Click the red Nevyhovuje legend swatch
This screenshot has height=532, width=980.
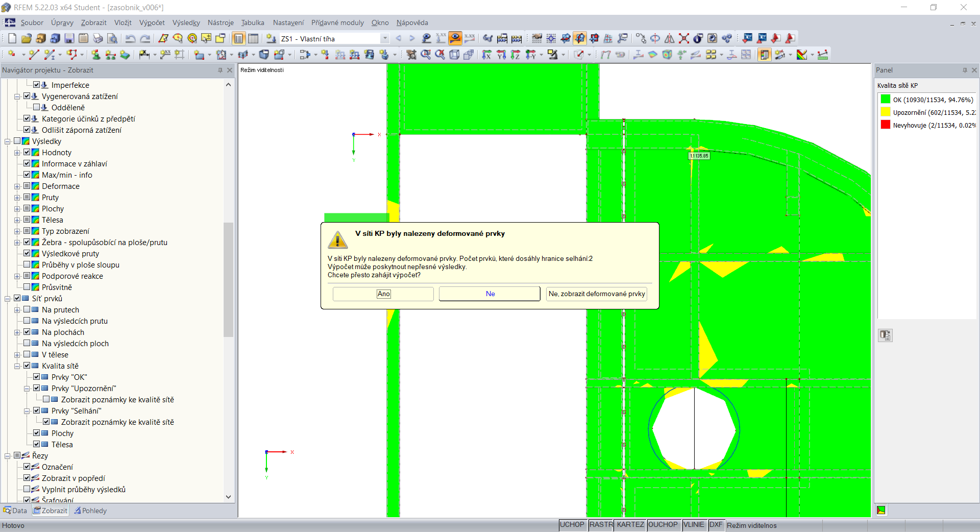point(886,125)
